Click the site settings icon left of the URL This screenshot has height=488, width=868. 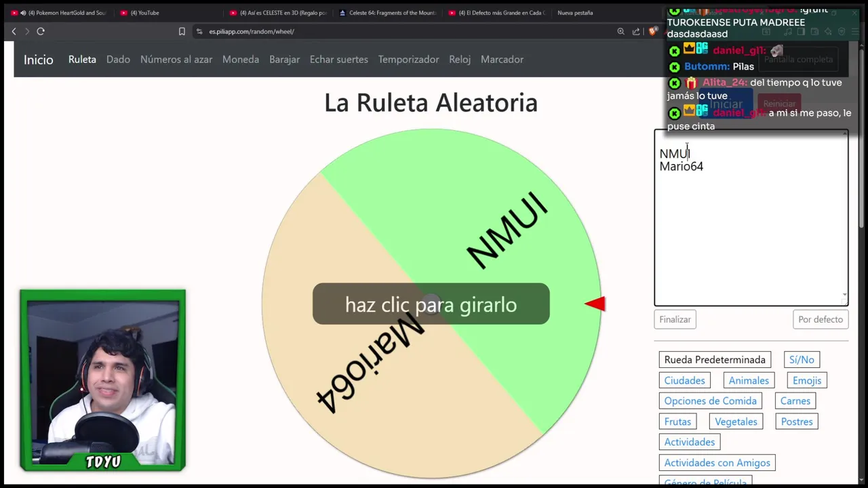coord(199,31)
